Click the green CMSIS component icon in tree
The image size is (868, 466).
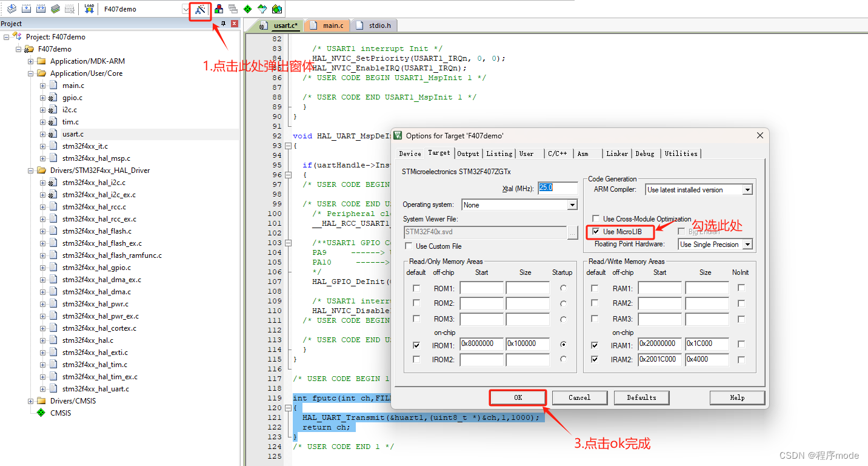tap(41, 413)
